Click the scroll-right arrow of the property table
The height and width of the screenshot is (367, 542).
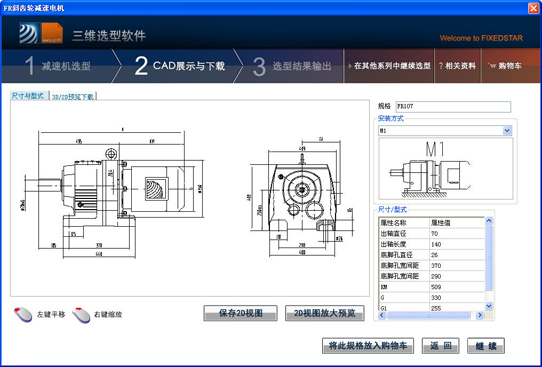(480, 315)
